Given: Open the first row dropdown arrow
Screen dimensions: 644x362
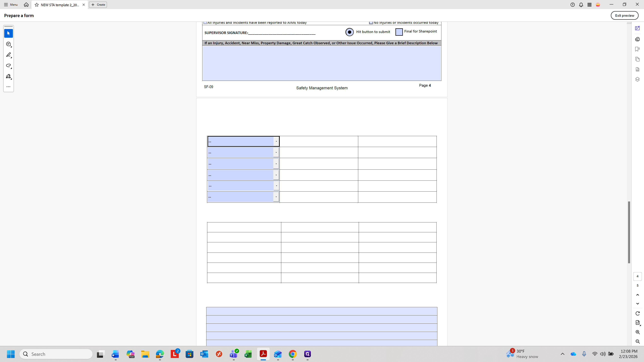Looking at the screenshot, I should tap(276, 141).
